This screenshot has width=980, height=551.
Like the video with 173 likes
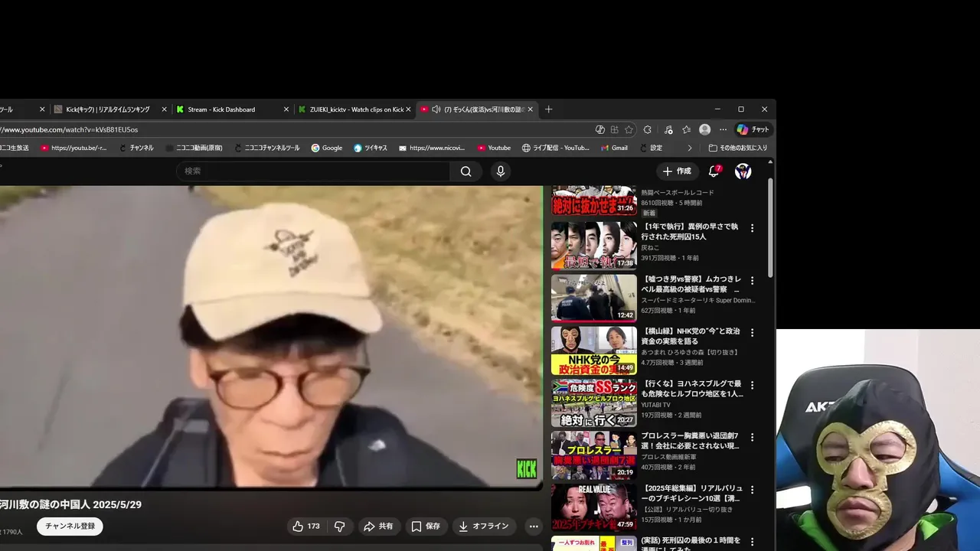pos(305,527)
